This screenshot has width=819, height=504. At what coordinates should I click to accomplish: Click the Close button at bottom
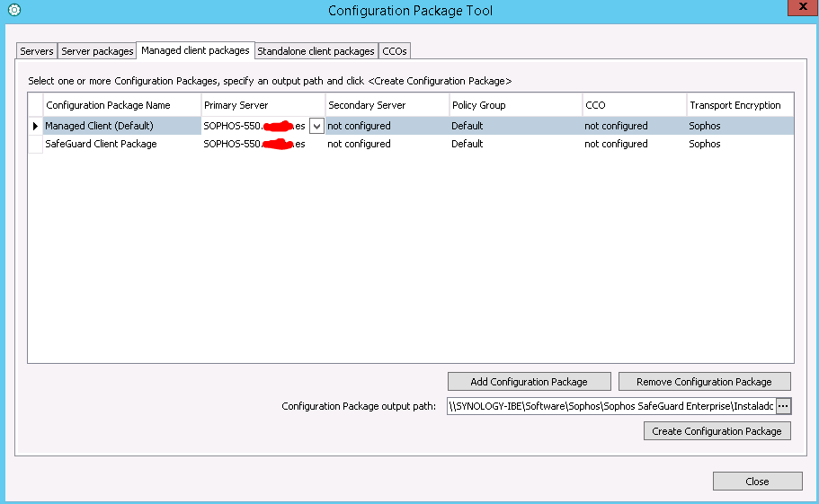[757, 482]
